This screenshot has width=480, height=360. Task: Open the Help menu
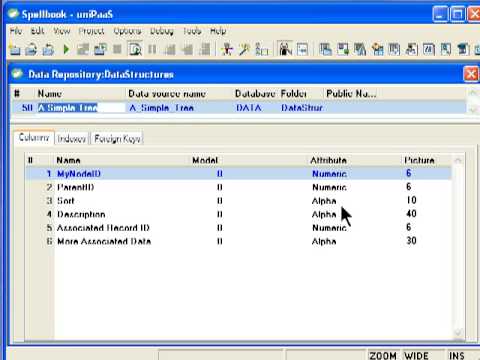pos(218,31)
